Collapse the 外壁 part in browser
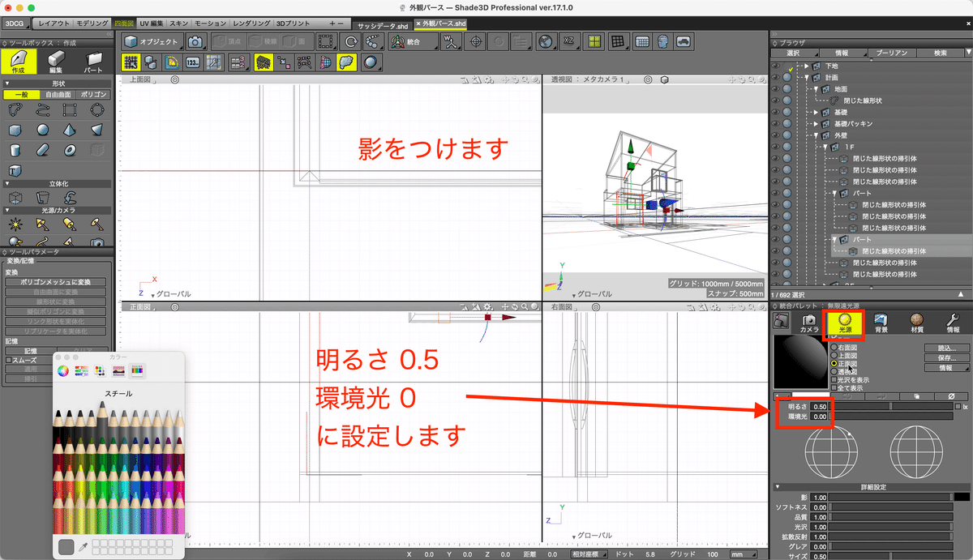Image resolution: width=973 pixels, height=560 pixels. click(816, 135)
